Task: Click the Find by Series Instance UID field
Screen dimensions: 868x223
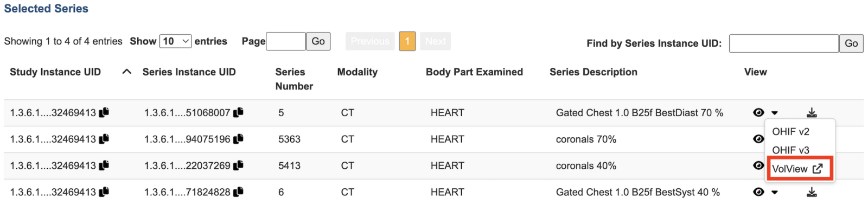Action: click(783, 43)
